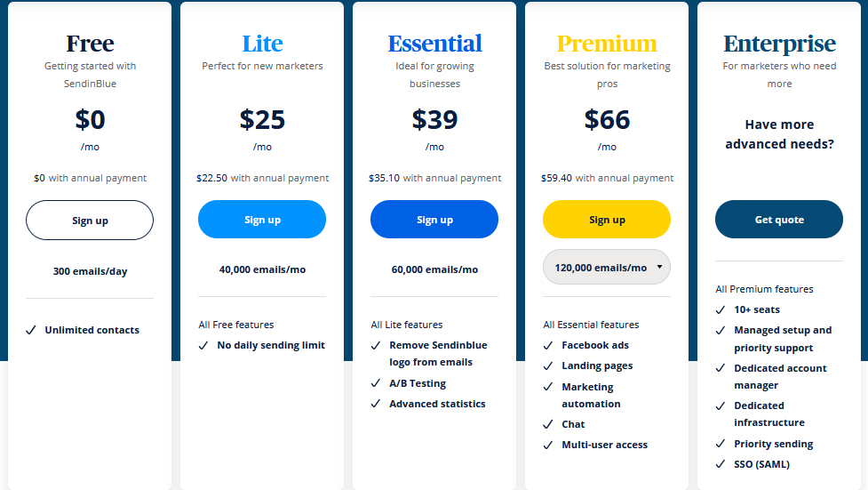This screenshot has width=868, height=490.
Task: Click the checkmark beside Facebook ads
Action: [x=548, y=345]
